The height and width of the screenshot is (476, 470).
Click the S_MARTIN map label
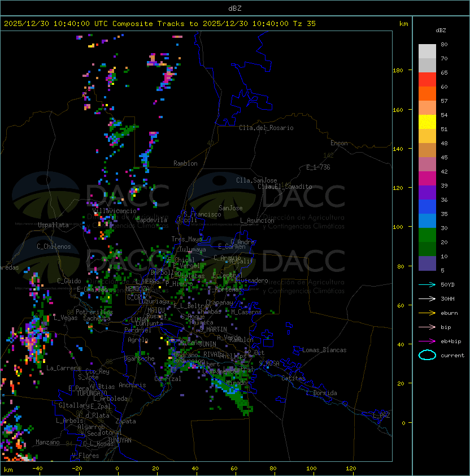(214, 329)
